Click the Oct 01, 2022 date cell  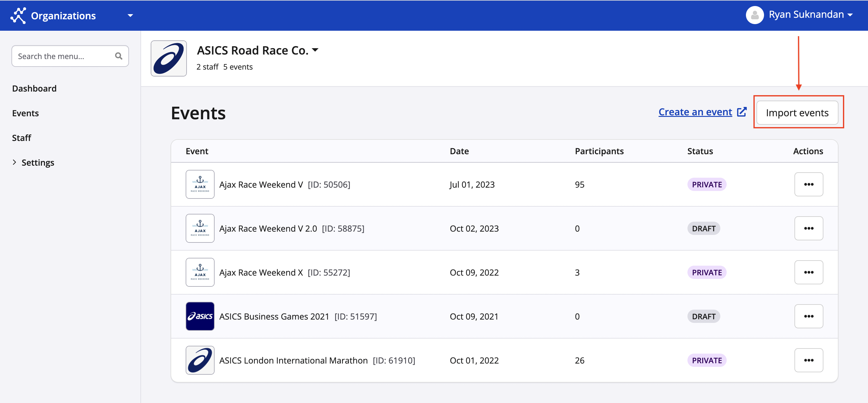point(474,360)
